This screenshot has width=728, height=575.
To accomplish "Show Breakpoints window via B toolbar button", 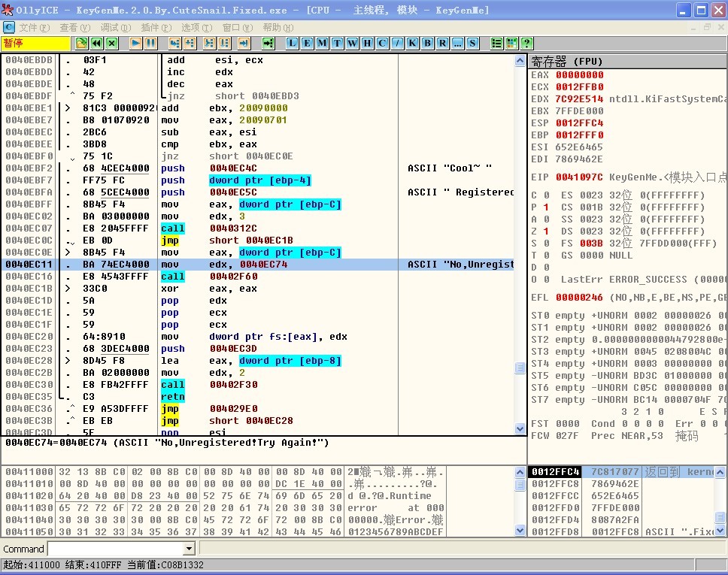I will tap(427, 43).
